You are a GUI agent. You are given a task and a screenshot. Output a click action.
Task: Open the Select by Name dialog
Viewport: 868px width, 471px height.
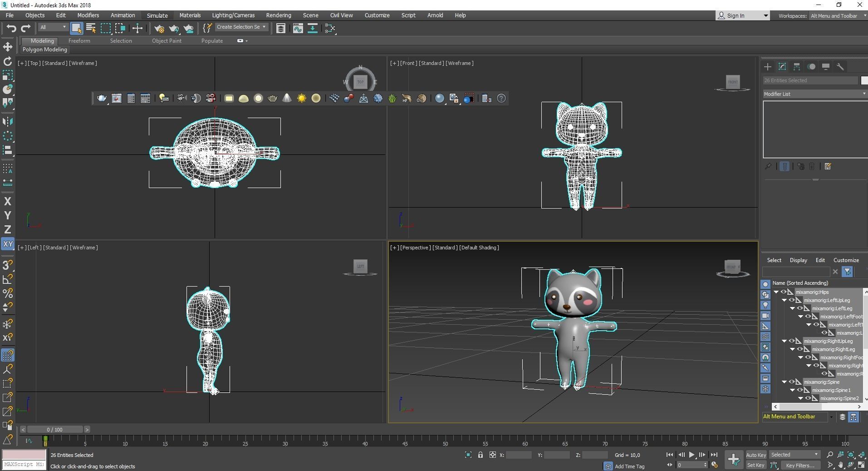click(91, 28)
